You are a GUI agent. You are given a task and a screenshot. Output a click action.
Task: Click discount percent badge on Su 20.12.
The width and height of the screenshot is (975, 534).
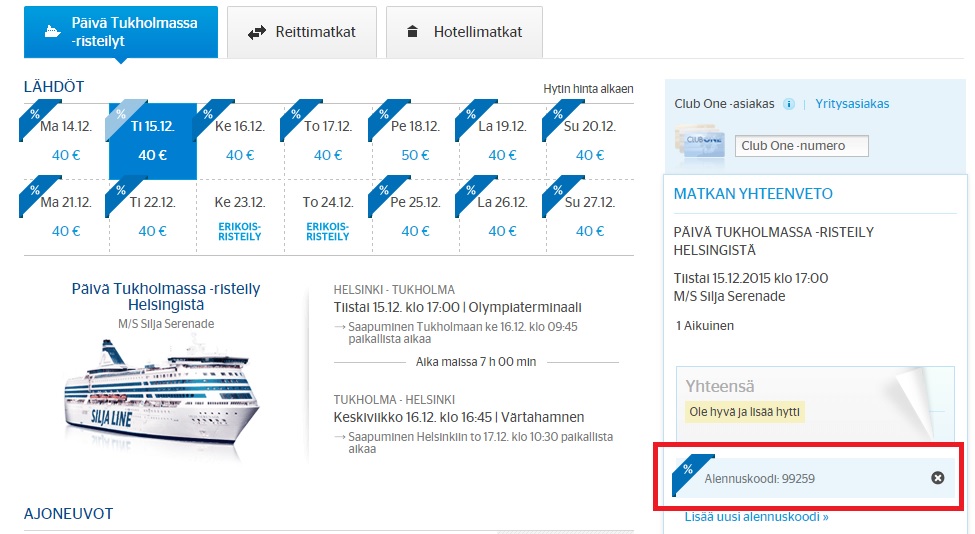[558, 116]
